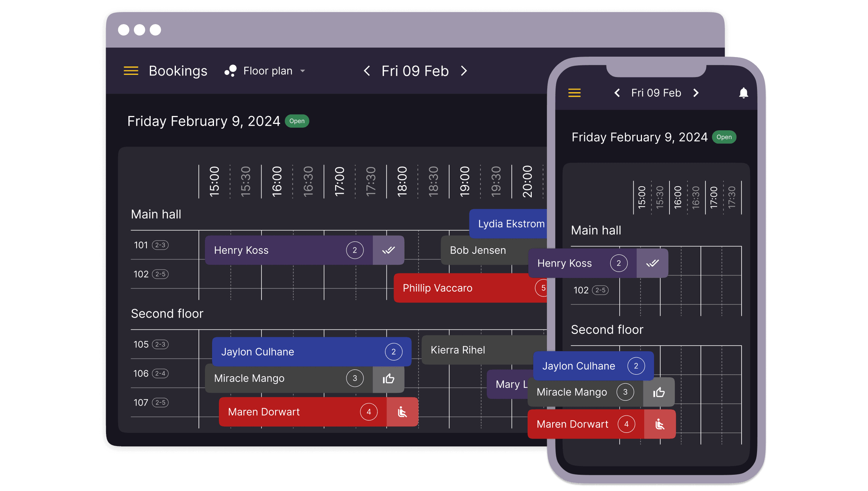Toggle visibility of Second floor section

(x=167, y=313)
